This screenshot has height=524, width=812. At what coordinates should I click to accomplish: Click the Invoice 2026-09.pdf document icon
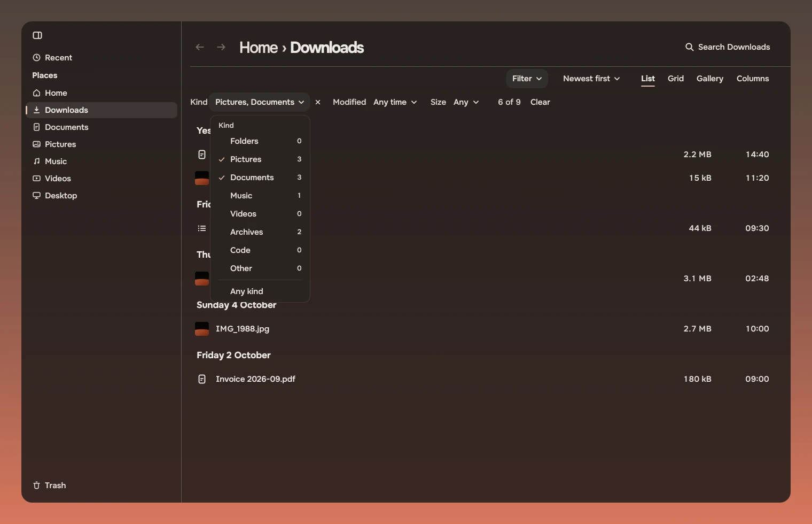(x=202, y=379)
